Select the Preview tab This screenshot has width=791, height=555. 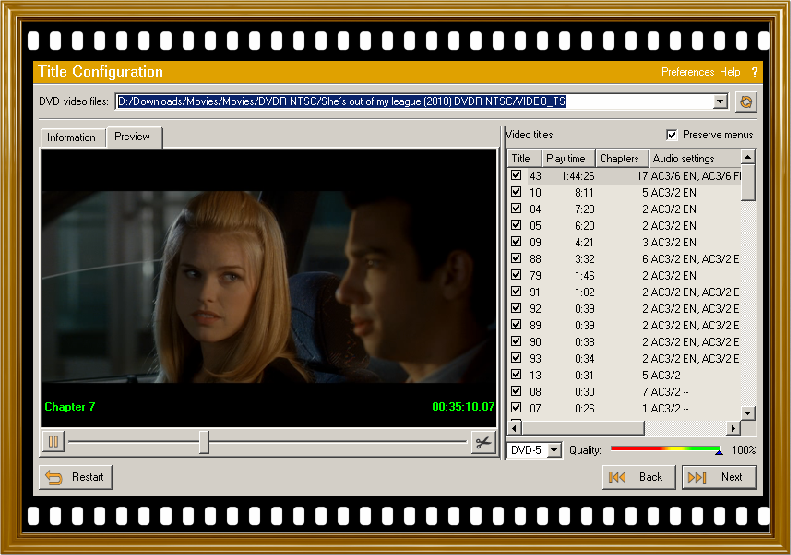[x=134, y=137]
